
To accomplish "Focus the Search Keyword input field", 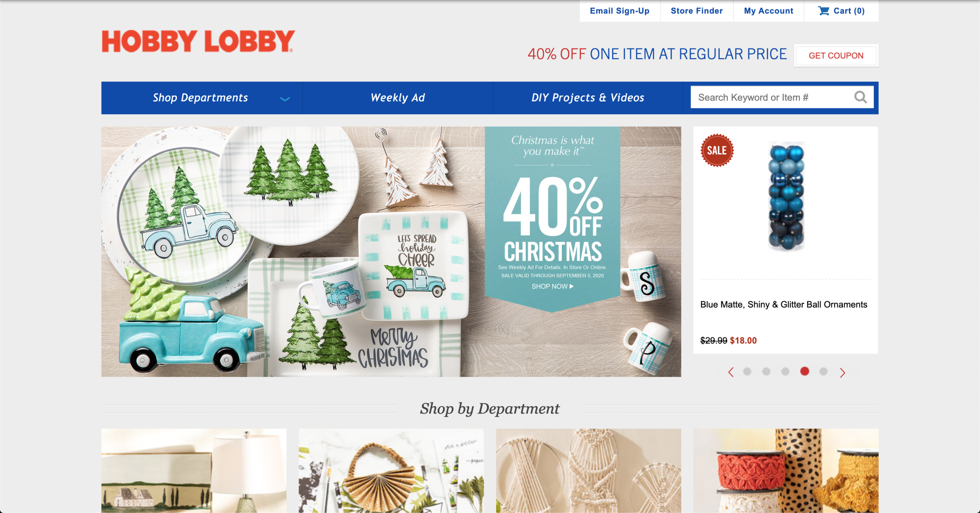I will pos(771,97).
